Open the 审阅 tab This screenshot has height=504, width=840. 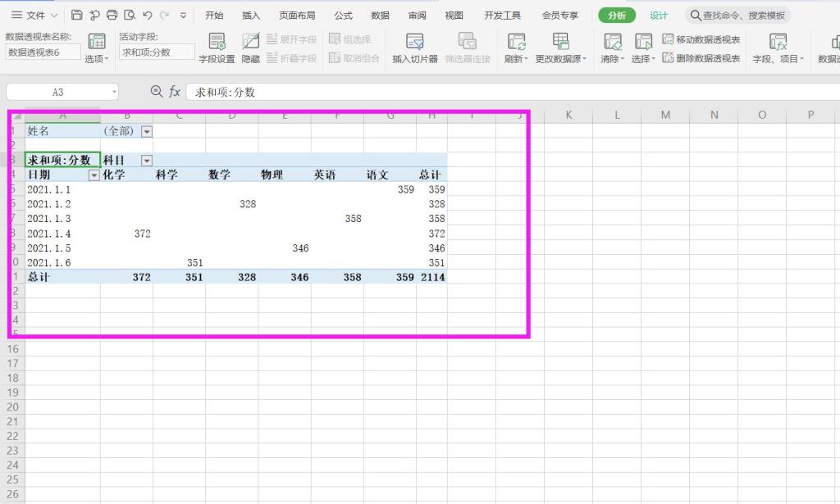coord(417,16)
